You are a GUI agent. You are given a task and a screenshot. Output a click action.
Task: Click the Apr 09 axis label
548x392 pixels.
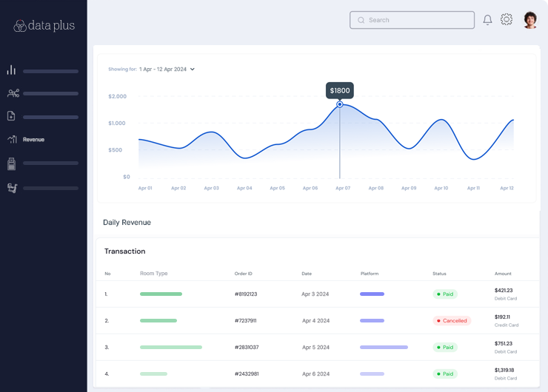click(x=409, y=188)
